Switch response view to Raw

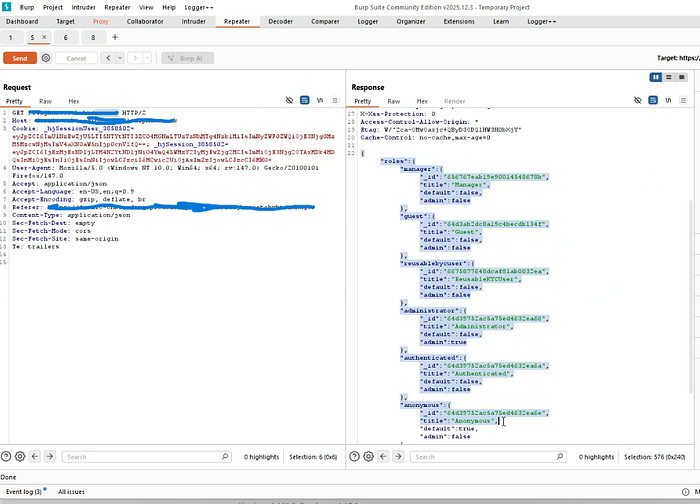click(x=393, y=101)
